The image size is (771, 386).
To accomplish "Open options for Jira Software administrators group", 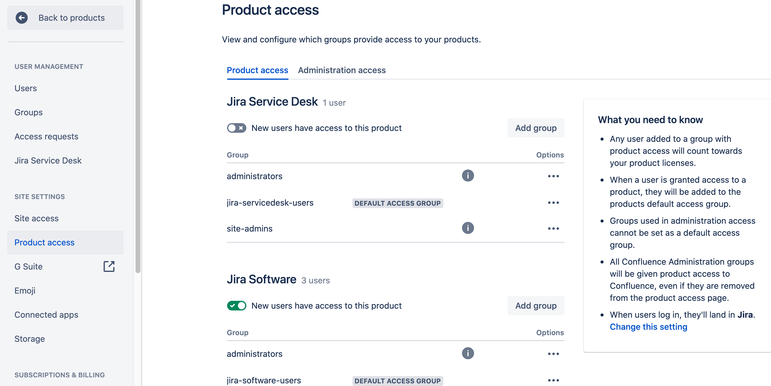I will 553,354.
